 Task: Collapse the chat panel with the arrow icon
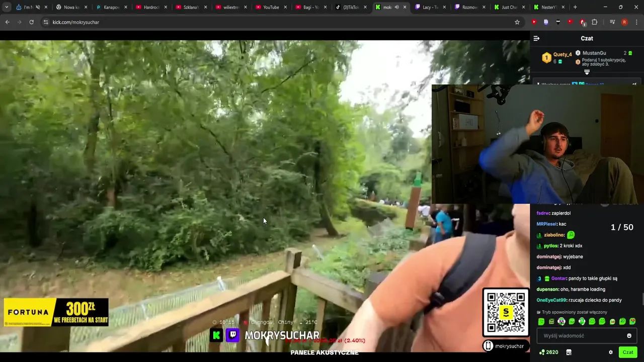click(536, 38)
